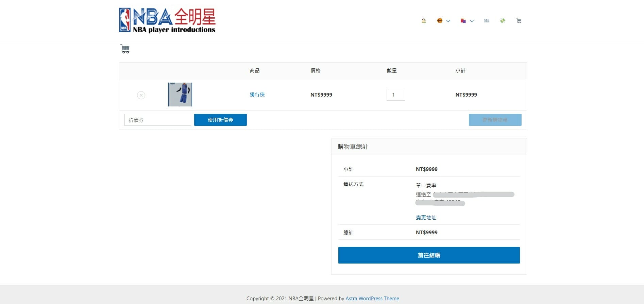Open the shopping cart icon in header
The image size is (644, 304).
pyautogui.click(x=519, y=21)
